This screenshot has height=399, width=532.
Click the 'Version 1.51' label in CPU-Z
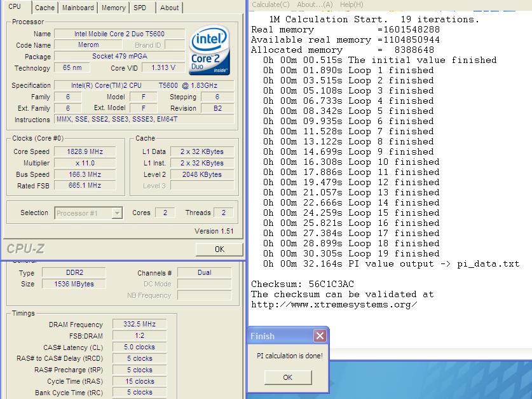(214, 231)
